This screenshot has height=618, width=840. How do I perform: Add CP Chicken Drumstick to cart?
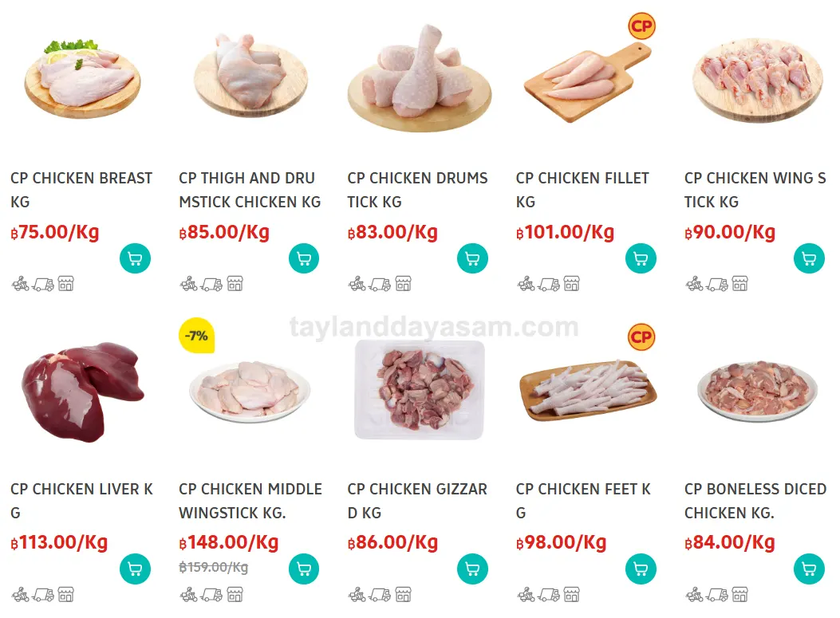pyautogui.click(x=472, y=258)
